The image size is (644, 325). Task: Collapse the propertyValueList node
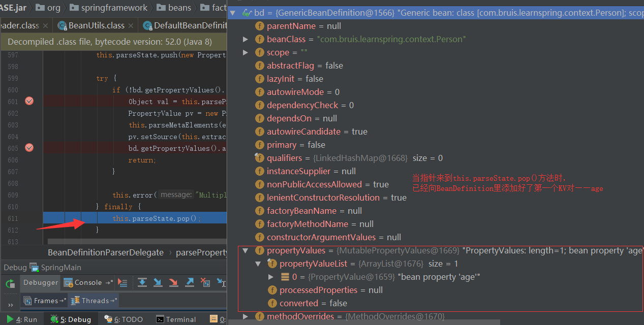(258, 264)
